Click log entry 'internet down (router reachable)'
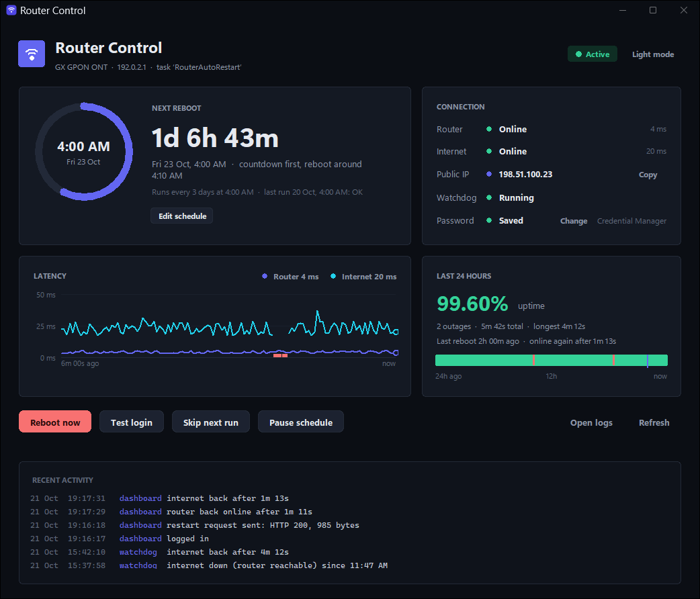This screenshot has width=700, height=599. point(277,565)
